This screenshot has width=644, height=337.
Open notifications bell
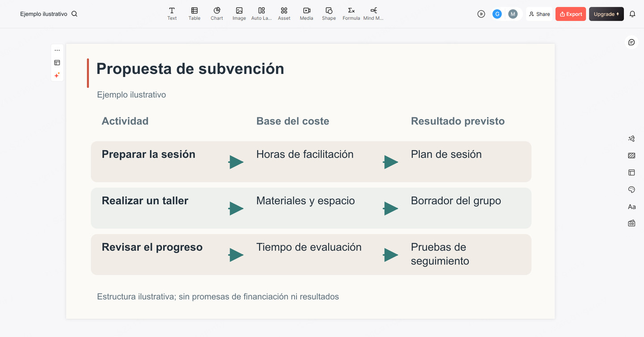(632, 14)
